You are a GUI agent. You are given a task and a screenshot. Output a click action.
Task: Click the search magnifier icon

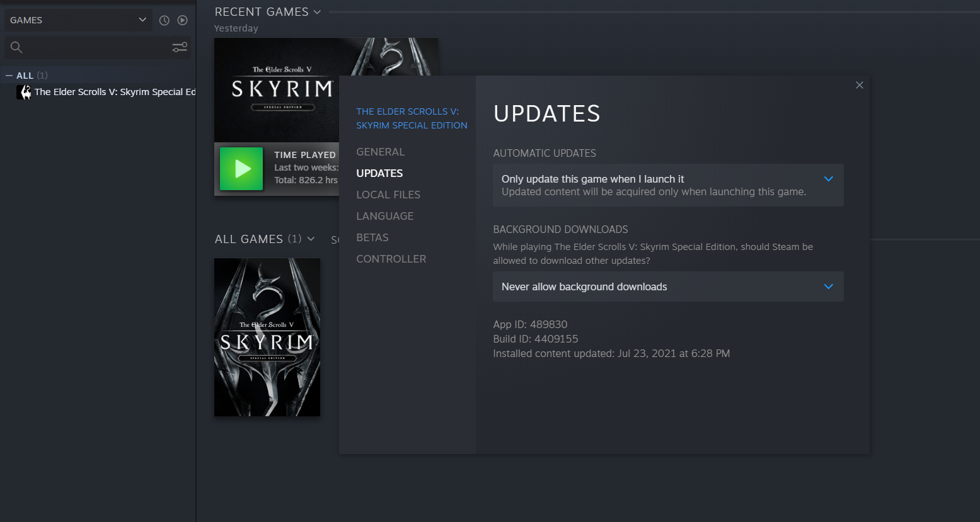click(x=16, y=47)
